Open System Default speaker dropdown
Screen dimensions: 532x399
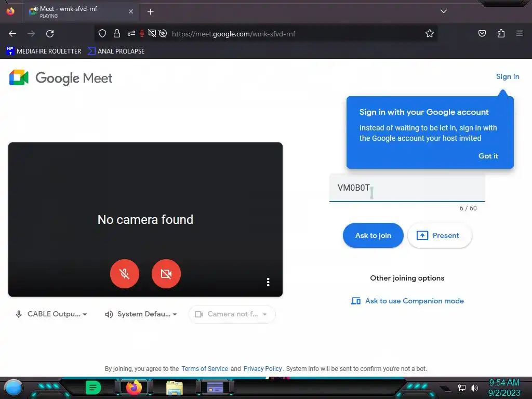[x=141, y=314]
